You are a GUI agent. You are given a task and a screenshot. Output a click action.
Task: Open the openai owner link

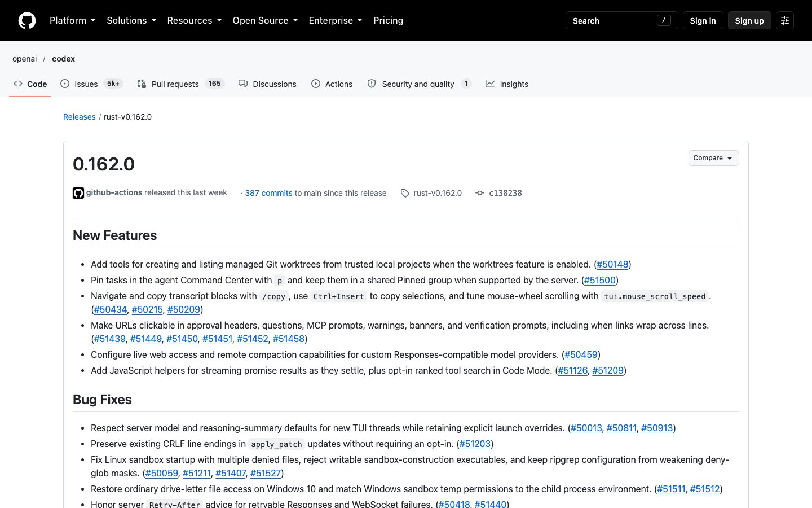pos(25,59)
